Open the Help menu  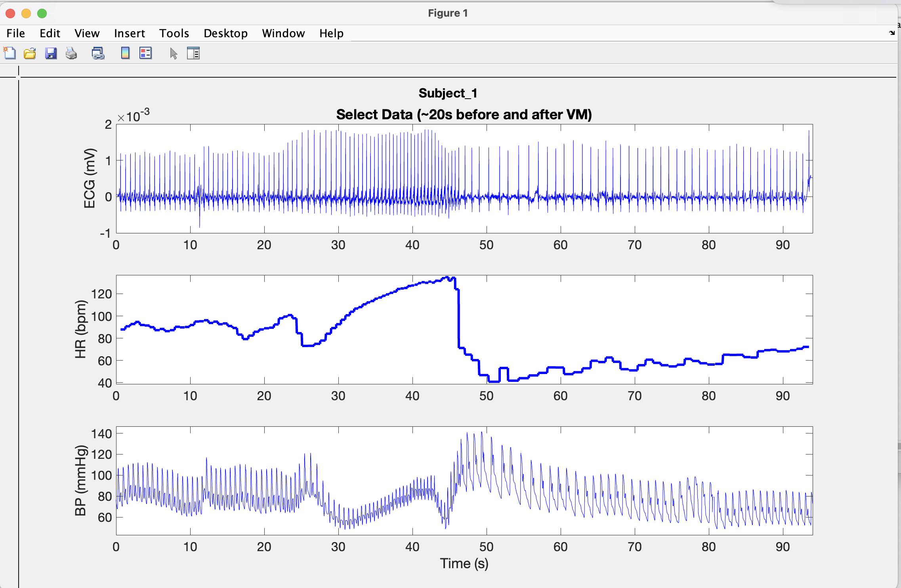(x=331, y=33)
